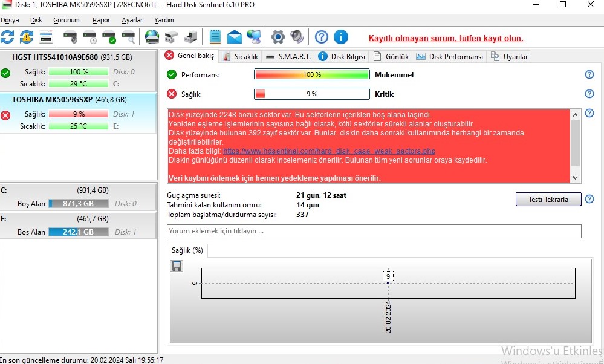Open the Rapor menu
The height and width of the screenshot is (364, 604).
pyautogui.click(x=102, y=20)
